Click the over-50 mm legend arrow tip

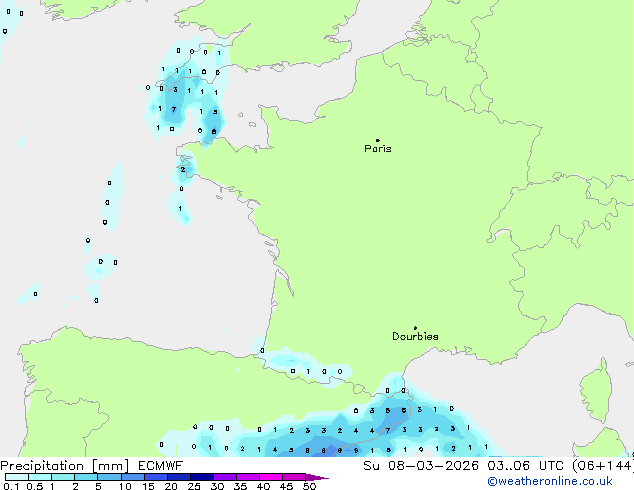[317, 477]
